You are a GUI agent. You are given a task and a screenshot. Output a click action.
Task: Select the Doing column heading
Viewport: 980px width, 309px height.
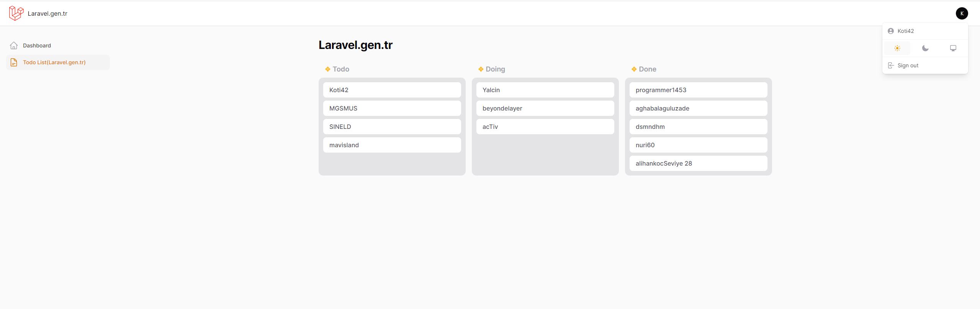click(495, 69)
